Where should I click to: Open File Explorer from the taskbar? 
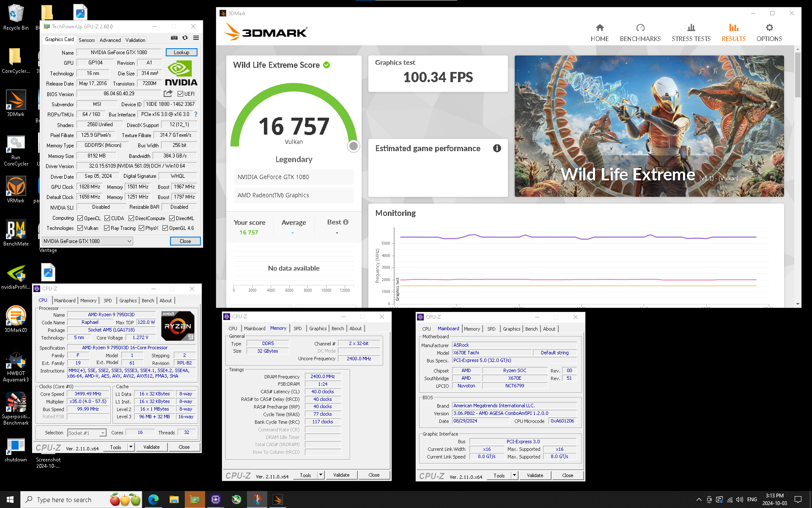click(174, 500)
